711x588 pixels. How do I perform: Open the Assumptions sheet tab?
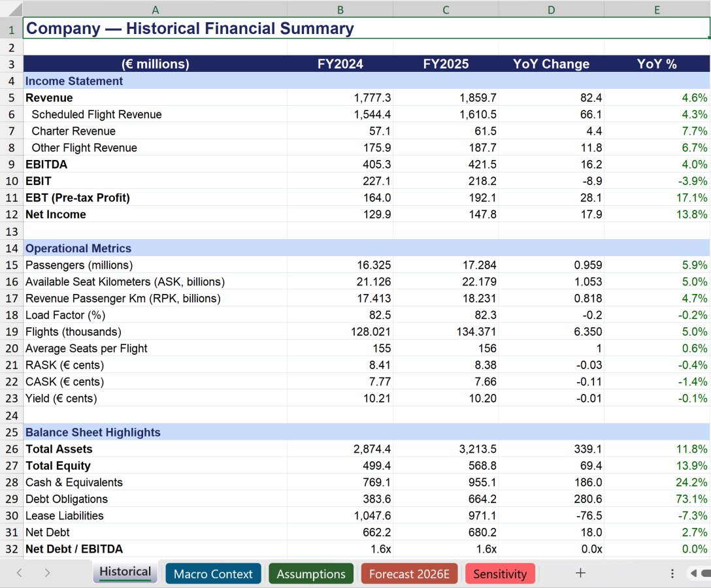pyautogui.click(x=310, y=574)
